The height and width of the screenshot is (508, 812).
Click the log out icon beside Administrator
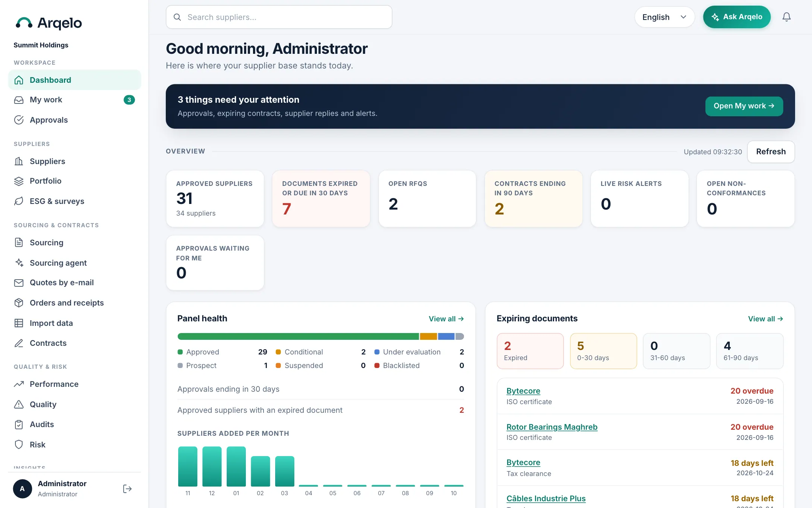coord(127,489)
